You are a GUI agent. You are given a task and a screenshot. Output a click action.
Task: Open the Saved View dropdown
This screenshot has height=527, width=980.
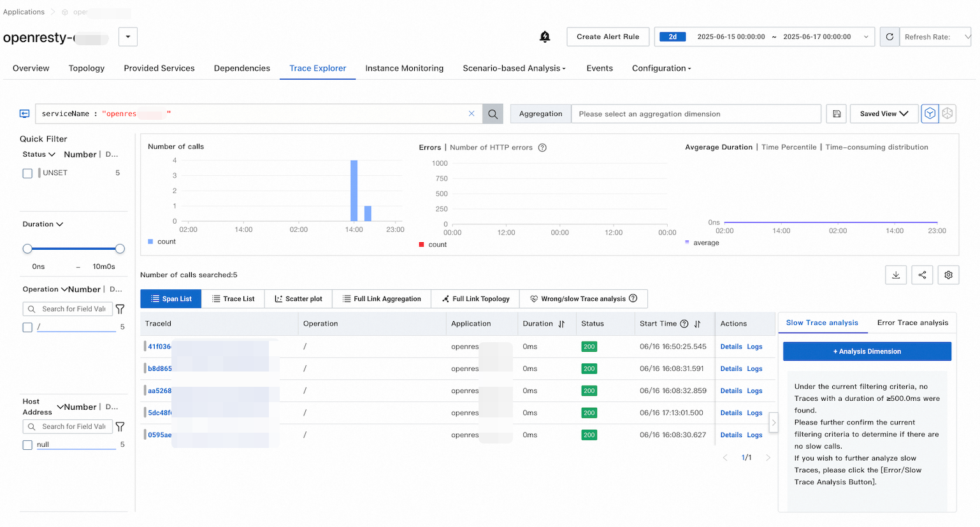tap(884, 114)
